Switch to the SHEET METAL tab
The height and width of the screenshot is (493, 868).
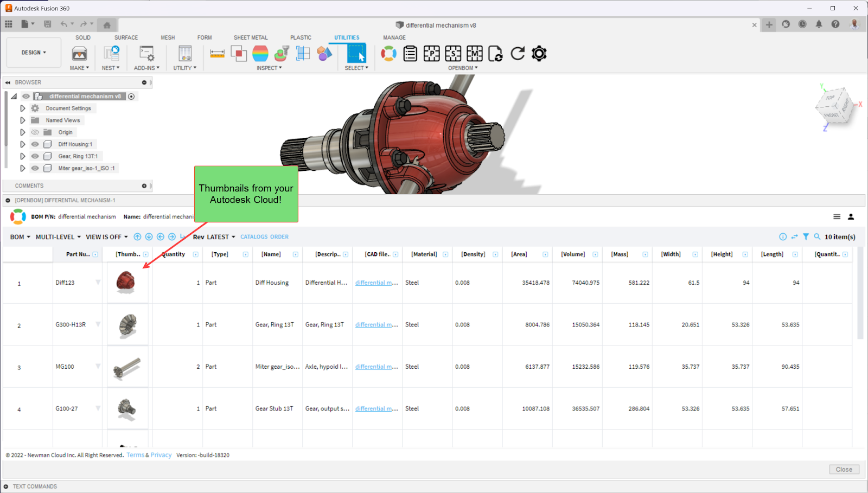click(251, 37)
